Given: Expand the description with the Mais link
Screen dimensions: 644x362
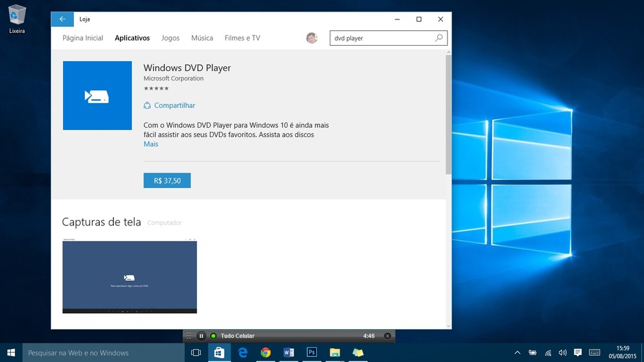Looking at the screenshot, I should tap(151, 144).
